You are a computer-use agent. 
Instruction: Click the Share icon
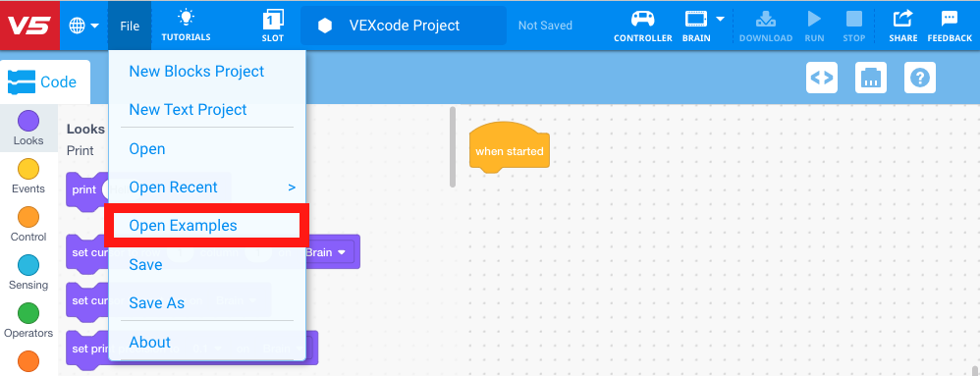tap(903, 19)
